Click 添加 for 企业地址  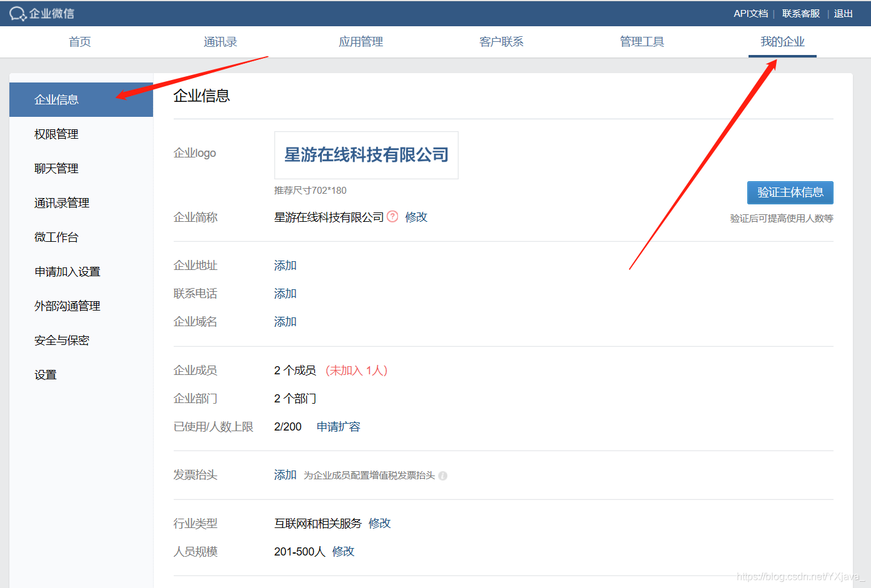(286, 266)
